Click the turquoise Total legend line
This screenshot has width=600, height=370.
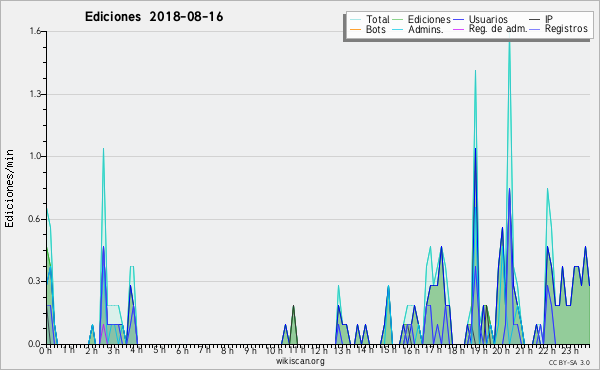[x=355, y=20]
